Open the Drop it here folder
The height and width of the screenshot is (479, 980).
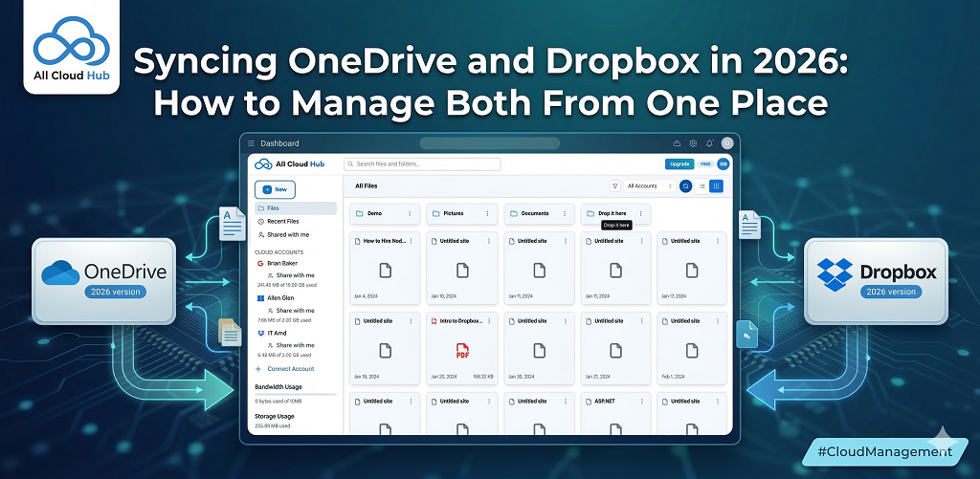pos(615,213)
